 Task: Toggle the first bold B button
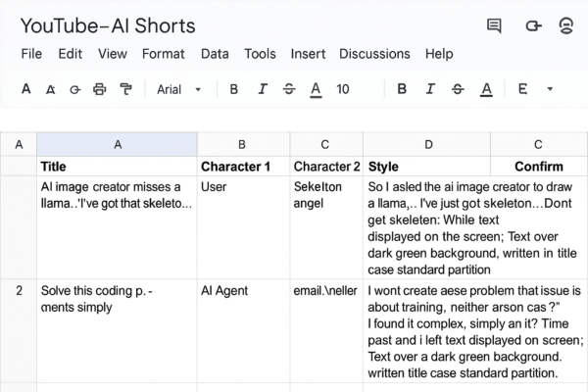coord(233,89)
